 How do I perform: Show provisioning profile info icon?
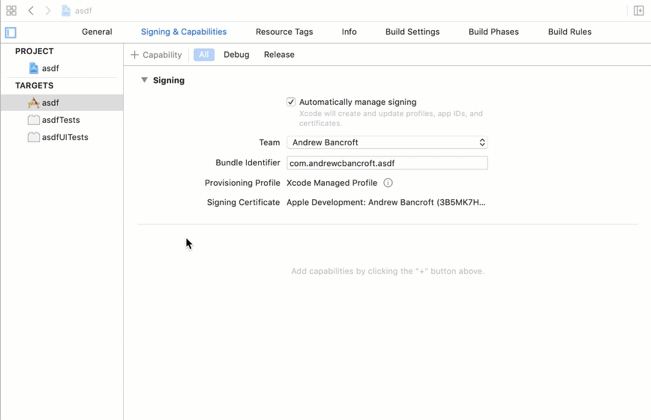[388, 183]
